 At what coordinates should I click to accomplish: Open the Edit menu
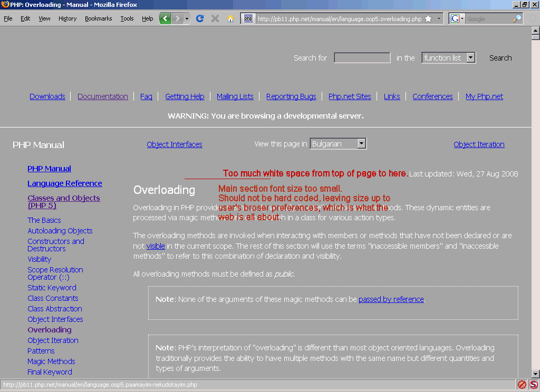(x=25, y=18)
